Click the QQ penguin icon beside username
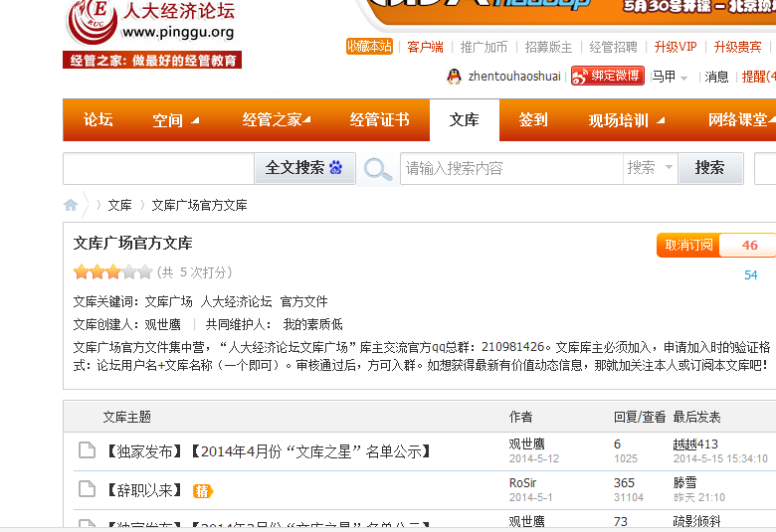The width and height of the screenshot is (776, 532). tap(454, 77)
